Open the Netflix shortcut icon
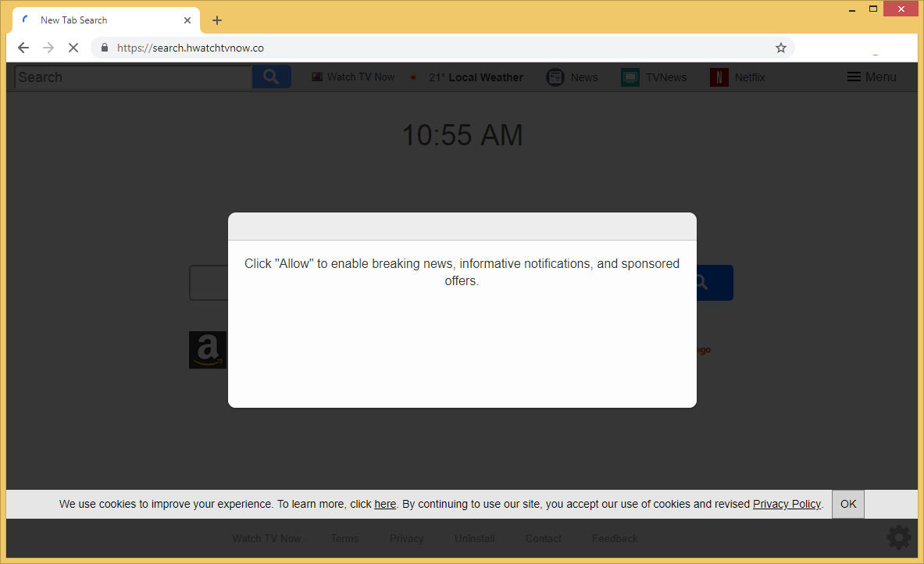 point(719,77)
